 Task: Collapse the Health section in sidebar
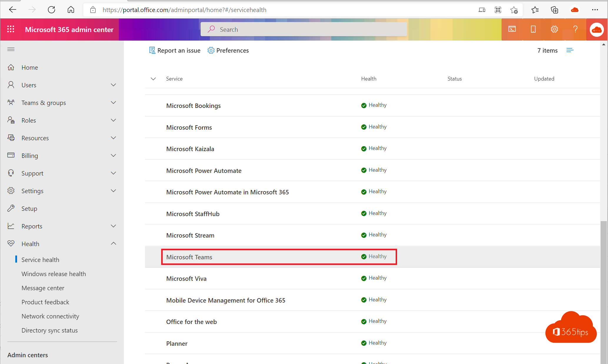point(114,243)
